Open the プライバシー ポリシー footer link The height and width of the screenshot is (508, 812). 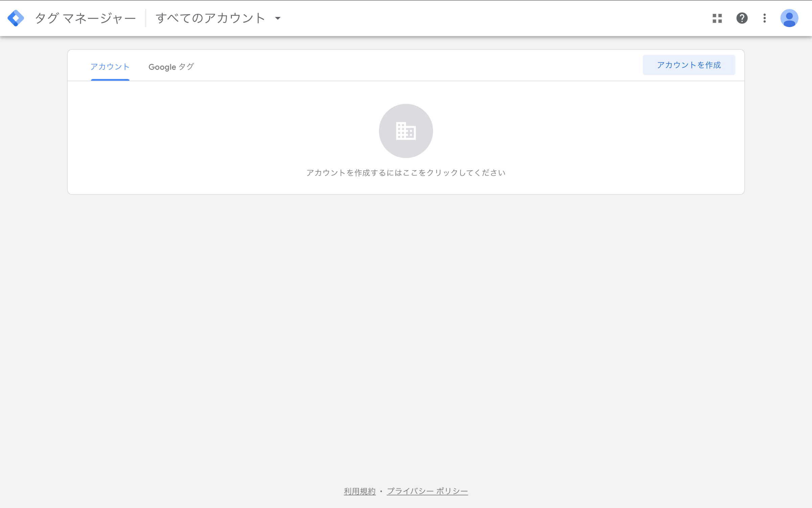[x=427, y=491]
